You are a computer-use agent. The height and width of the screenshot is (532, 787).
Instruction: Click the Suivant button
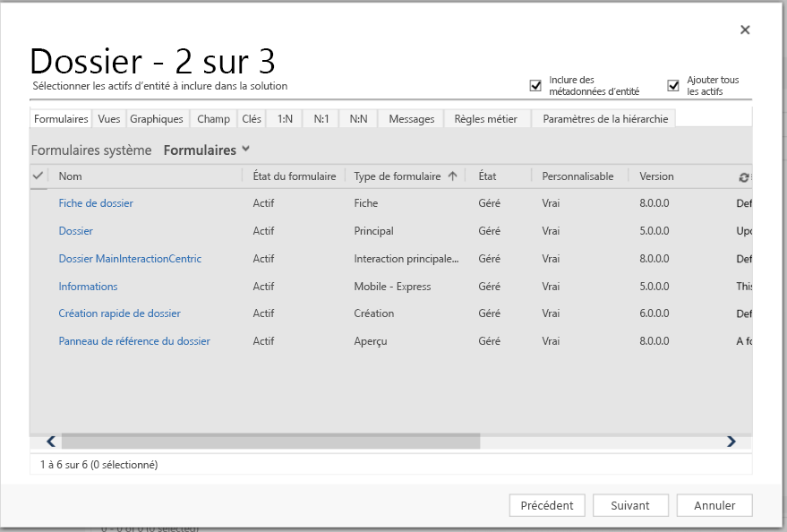[630, 505]
